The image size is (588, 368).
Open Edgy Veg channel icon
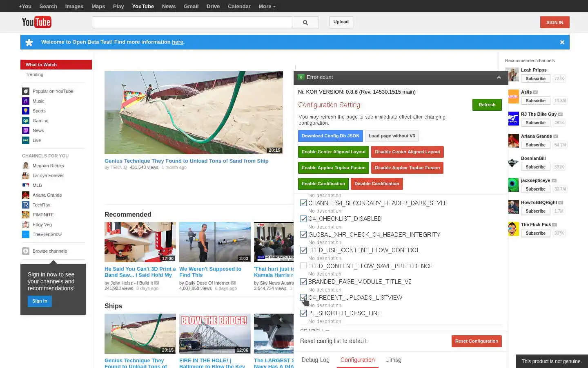tap(26, 224)
